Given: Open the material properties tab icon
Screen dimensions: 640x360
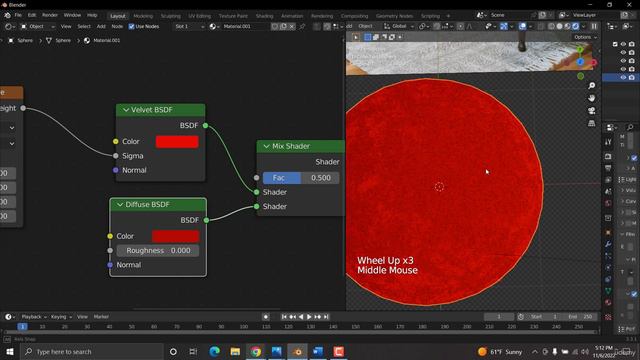Looking at the screenshot, I should tap(608, 302).
